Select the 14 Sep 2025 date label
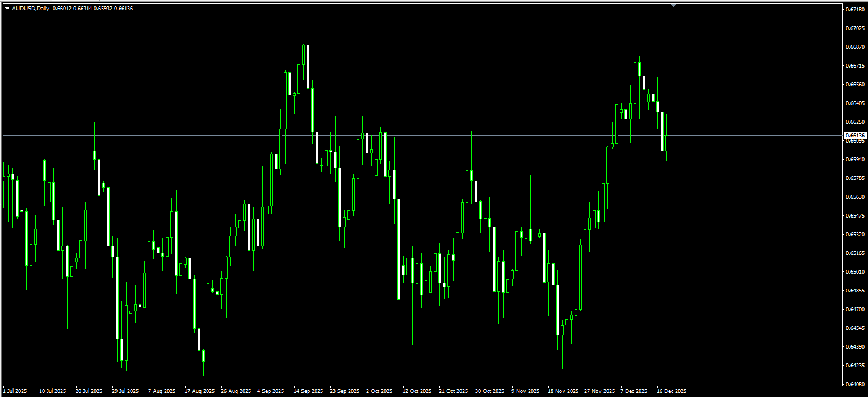The height and width of the screenshot is (397, 868). [x=308, y=391]
